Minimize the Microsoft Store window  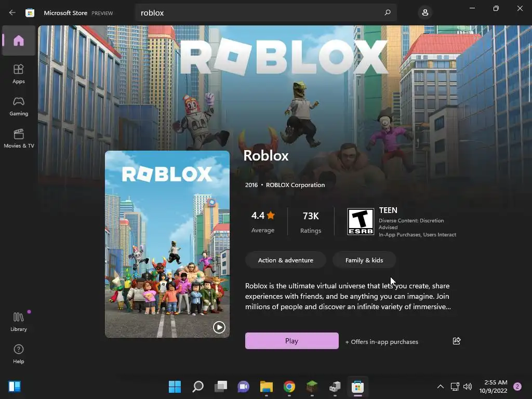coord(472,8)
